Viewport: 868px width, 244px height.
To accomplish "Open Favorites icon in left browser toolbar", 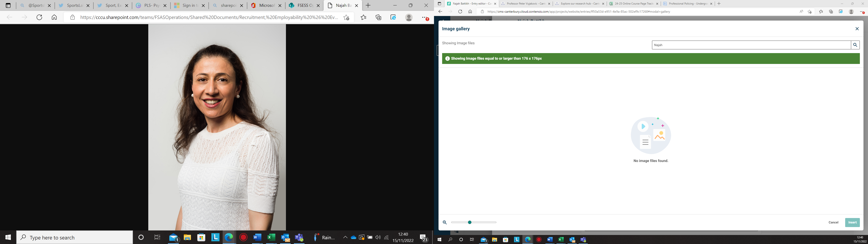I will click(363, 17).
